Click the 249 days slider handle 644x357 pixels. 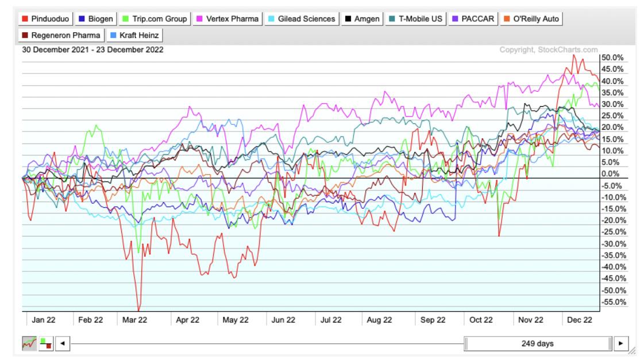click(538, 343)
